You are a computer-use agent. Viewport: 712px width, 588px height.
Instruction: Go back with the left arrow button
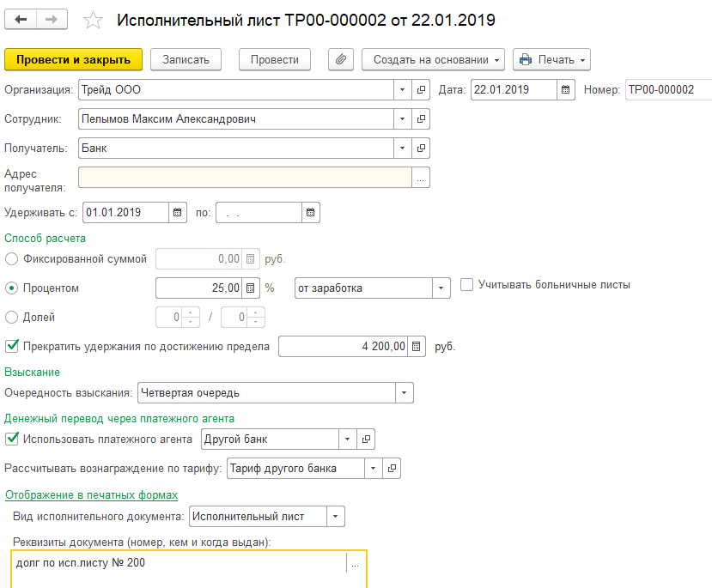[21, 20]
